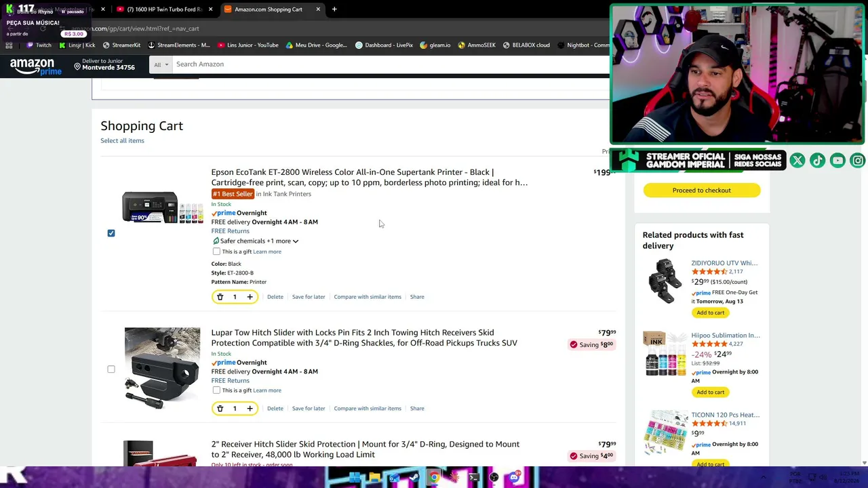Save the Lupar Tow Hitch for later
868x488 pixels.
pos(309,409)
